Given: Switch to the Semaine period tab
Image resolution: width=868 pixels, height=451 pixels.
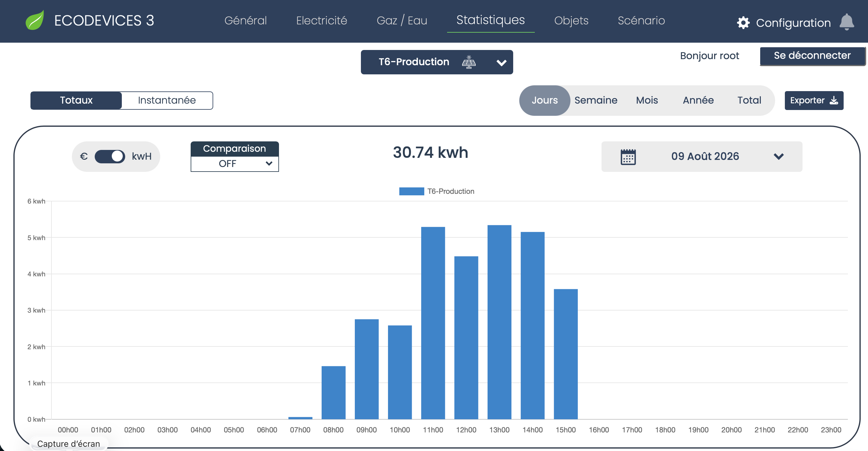Looking at the screenshot, I should [x=596, y=101].
